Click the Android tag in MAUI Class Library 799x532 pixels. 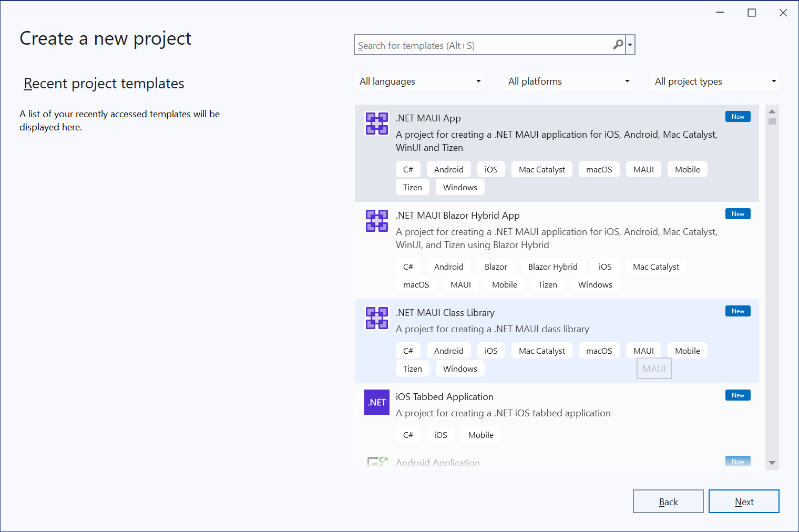tap(449, 351)
